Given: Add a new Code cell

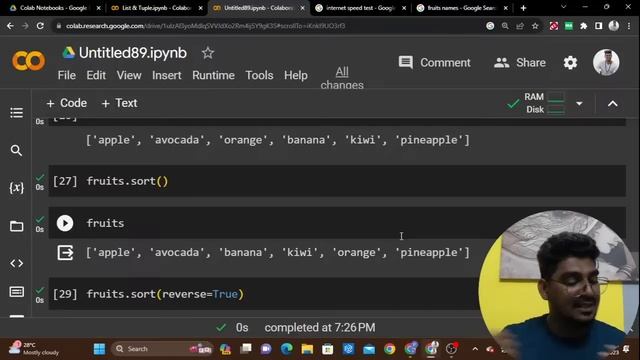Looking at the screenshot, I should point(67,103).
